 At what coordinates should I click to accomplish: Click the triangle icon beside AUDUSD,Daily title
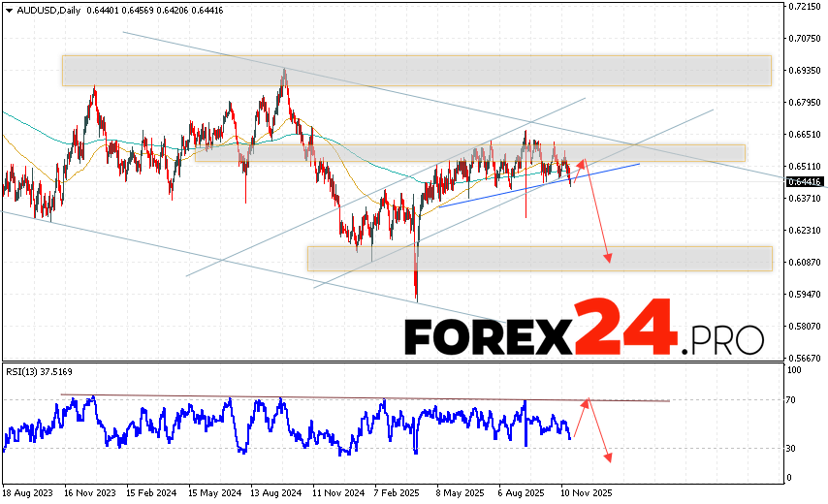(x=9, y=9)
